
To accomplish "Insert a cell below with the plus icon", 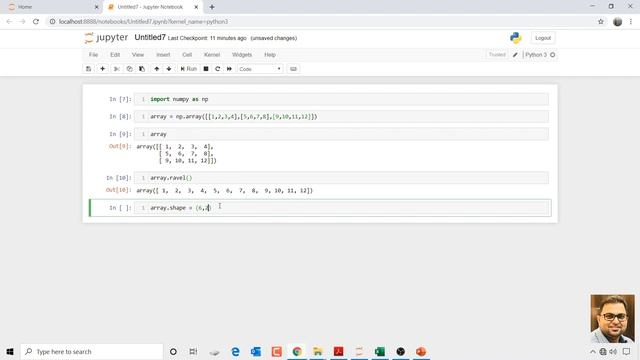I will point(102,69).
